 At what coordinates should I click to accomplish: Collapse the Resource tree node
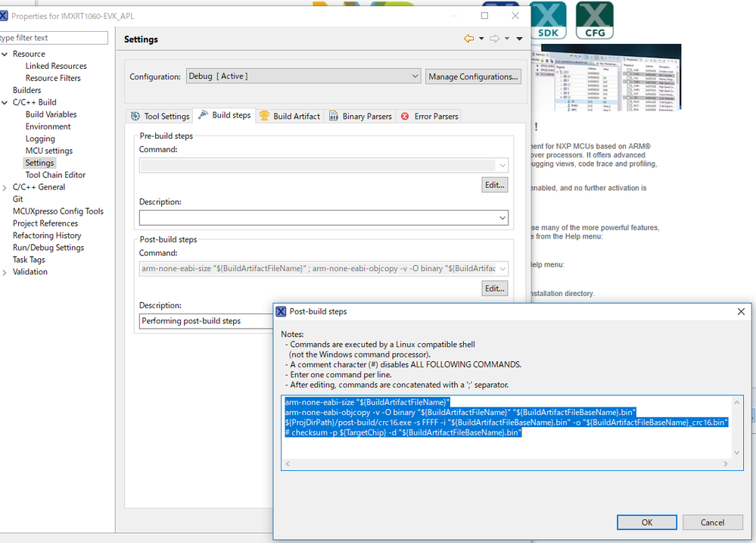[x=5, y=54]
